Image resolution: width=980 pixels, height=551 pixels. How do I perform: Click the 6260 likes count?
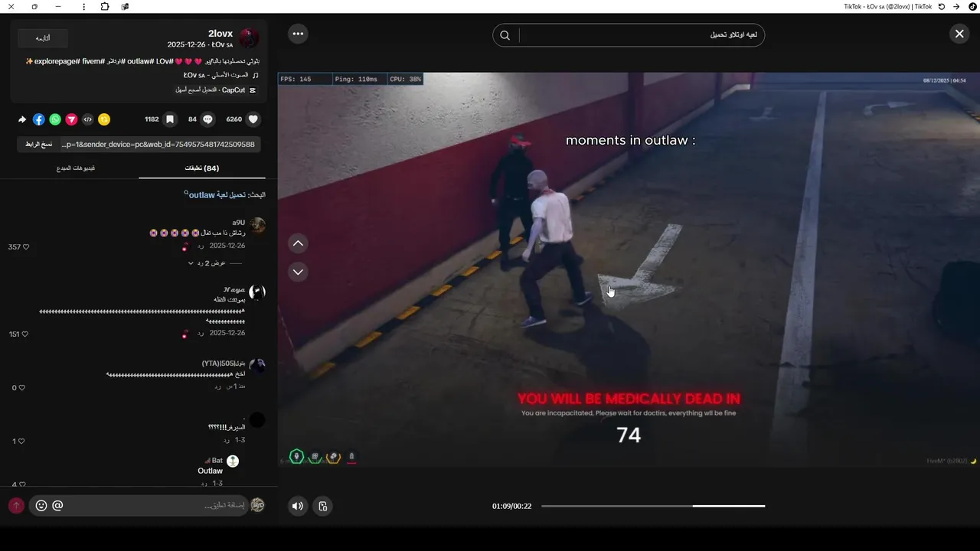[x=234, y=119]
